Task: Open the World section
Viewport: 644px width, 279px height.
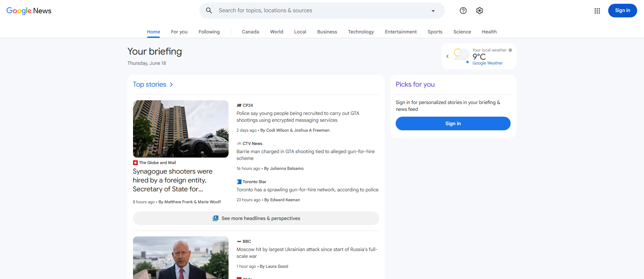Action: [x=277, y=32]
